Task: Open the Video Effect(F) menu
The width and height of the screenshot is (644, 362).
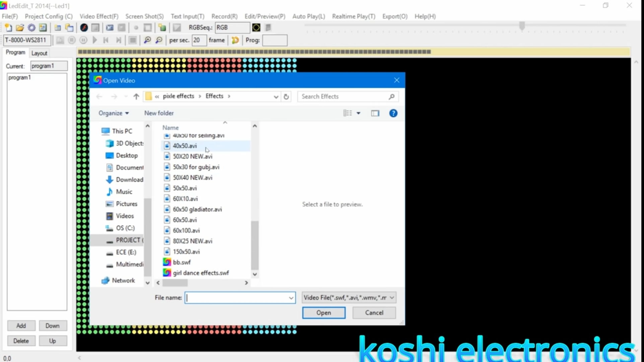Action: (99, 16)
